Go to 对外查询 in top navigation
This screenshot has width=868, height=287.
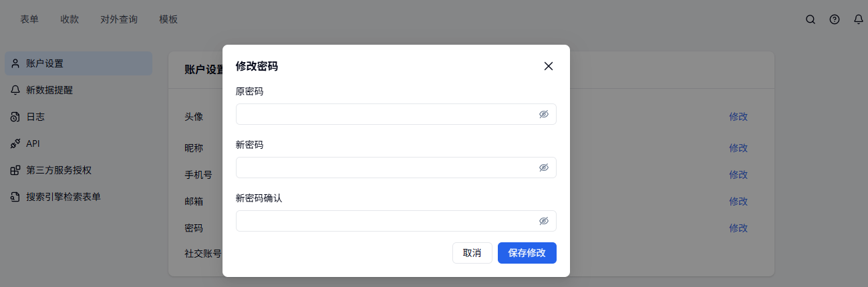coord(119,19)
